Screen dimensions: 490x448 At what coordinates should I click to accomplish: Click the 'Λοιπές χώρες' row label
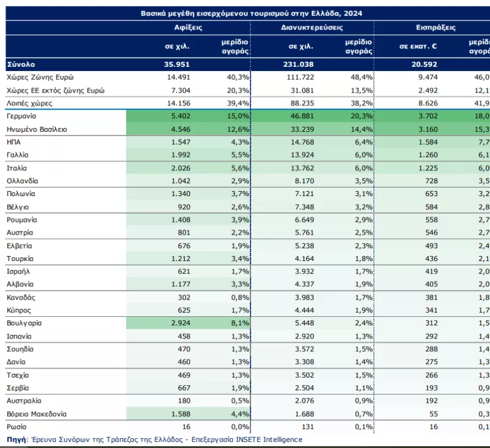30,103
